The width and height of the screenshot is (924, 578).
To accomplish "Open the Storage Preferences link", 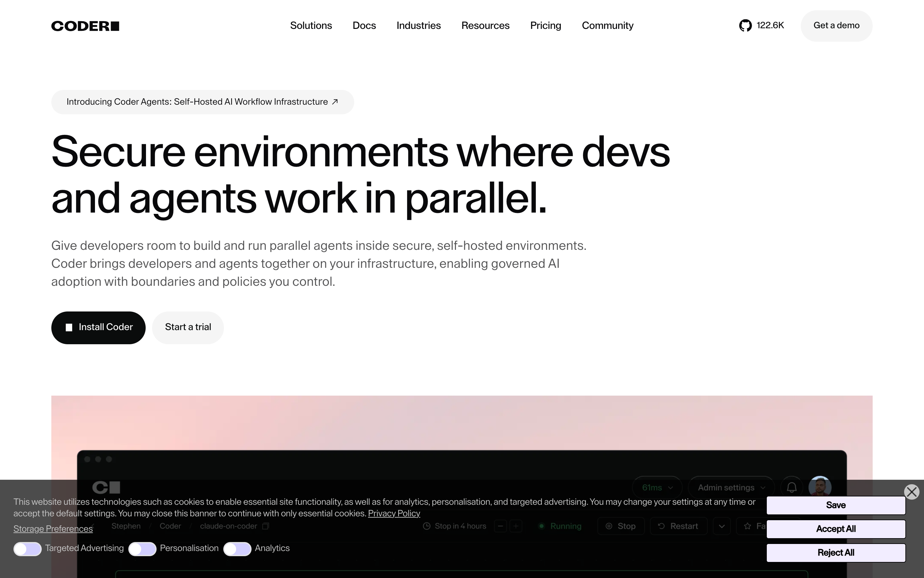I will (53, 529).
